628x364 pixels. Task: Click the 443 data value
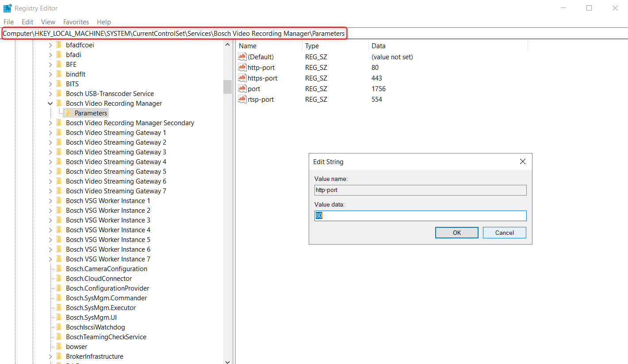(377, 78)
